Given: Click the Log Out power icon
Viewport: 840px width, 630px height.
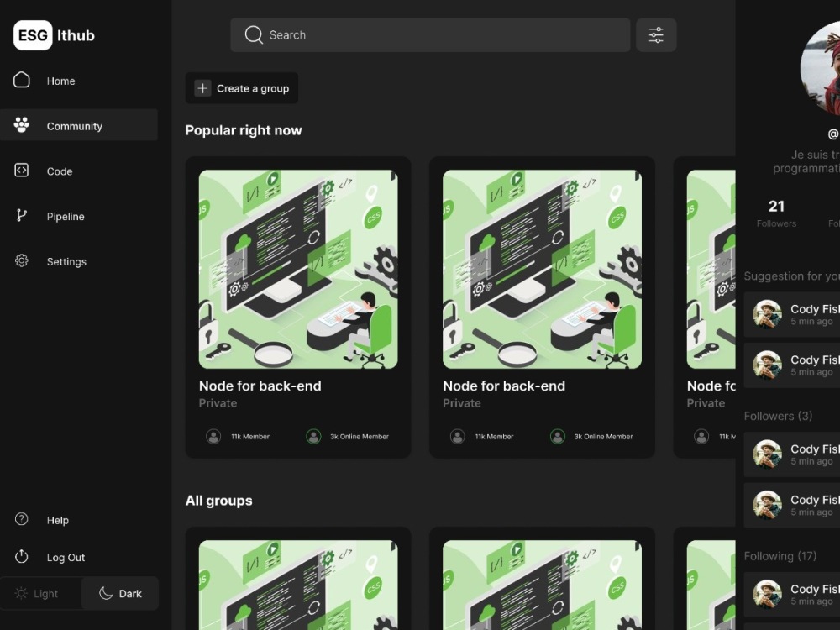Looking at the screenshot, I should pyautogui.click(x=22, y=556).
